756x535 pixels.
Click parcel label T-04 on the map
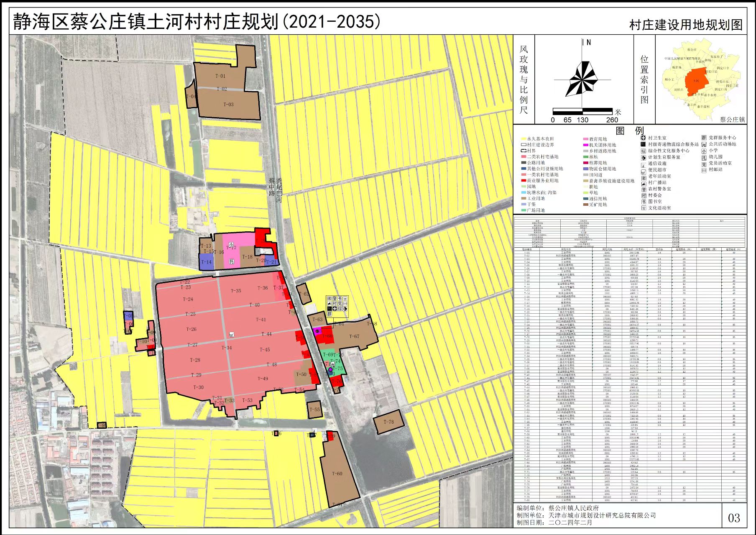click(x=191, y=96)
